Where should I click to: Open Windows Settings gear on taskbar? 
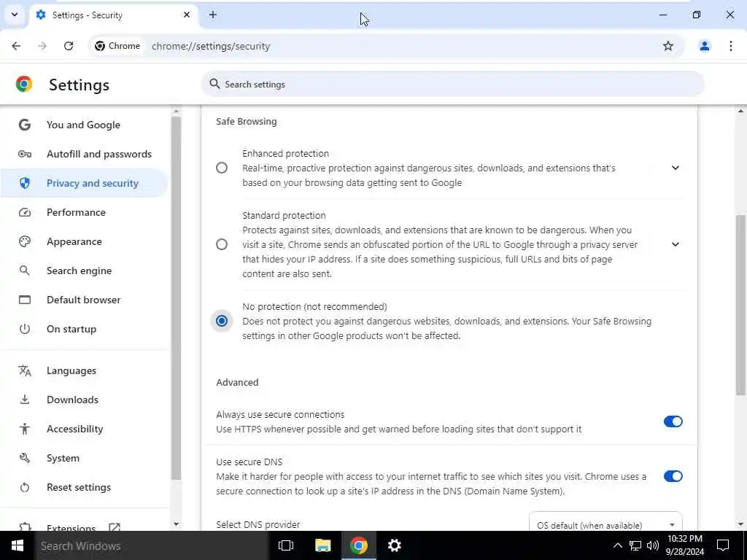(x=395, y=545)
